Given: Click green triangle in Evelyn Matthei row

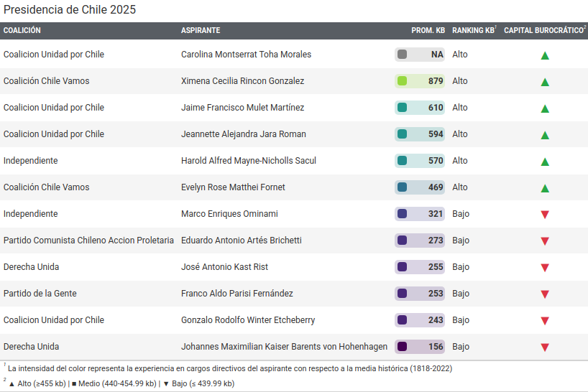Looking at the screenshot, I should click(x=545, y=189).
